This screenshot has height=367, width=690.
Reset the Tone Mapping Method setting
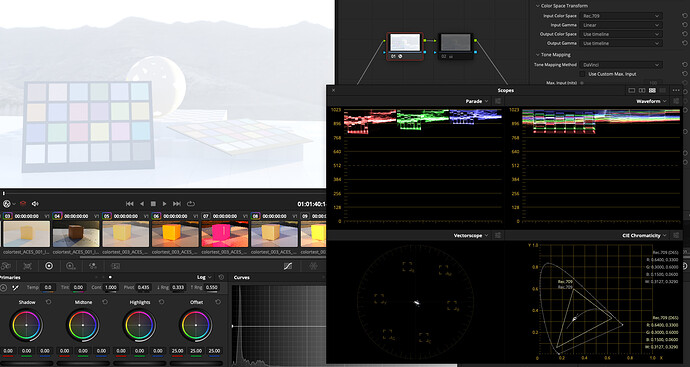(x=685, y=65)
